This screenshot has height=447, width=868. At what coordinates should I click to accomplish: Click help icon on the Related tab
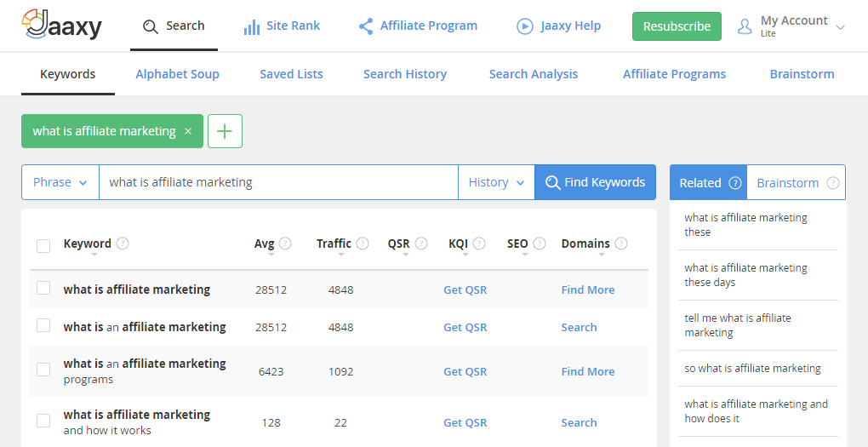[735, 183]
